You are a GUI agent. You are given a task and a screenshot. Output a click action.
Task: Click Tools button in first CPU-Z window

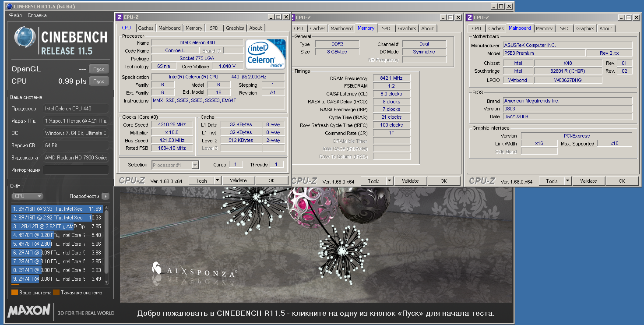coord(201,180)
